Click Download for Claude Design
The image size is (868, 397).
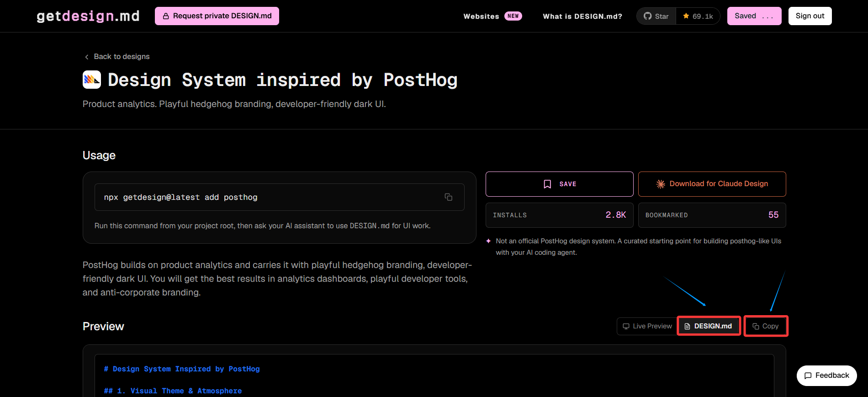(712, 184)
